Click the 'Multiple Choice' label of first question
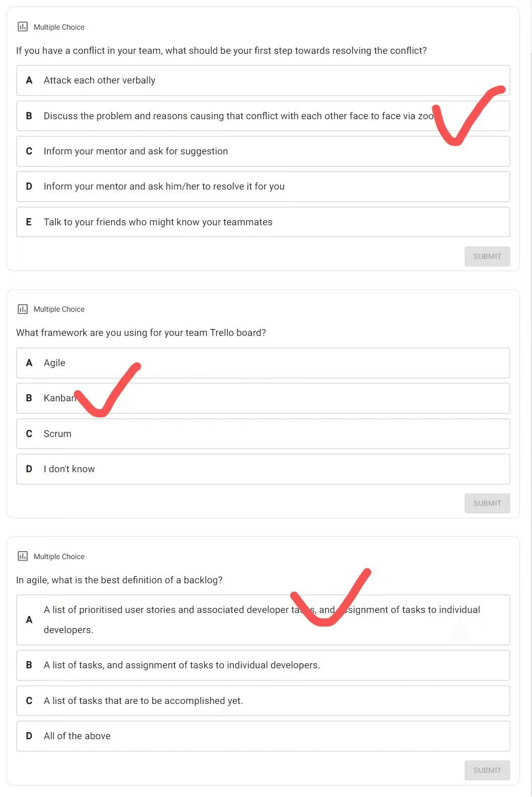532x797 pixels. pos(59,27)
